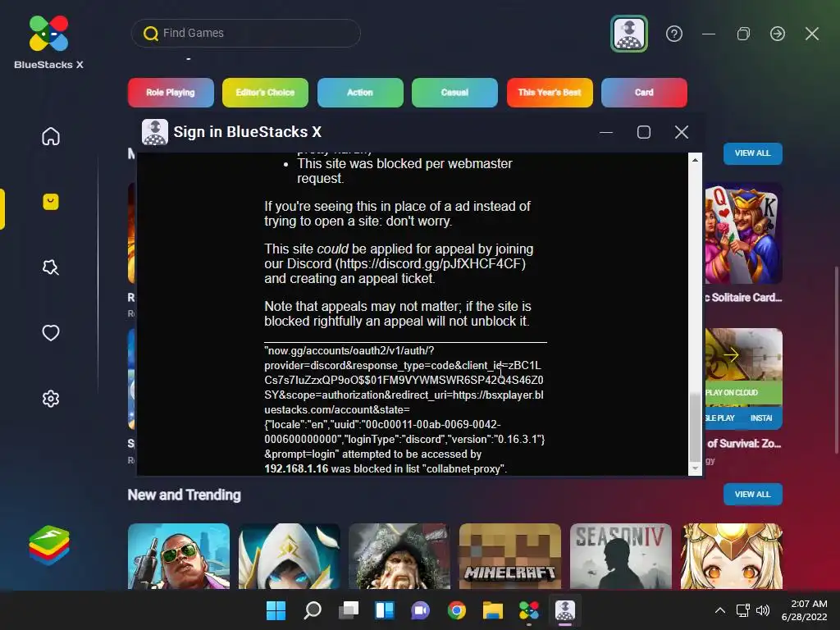This screenshot has height=630, width=840.
Task: Open the pirate captain game thumbnail
Action: (x=399, y=557)
